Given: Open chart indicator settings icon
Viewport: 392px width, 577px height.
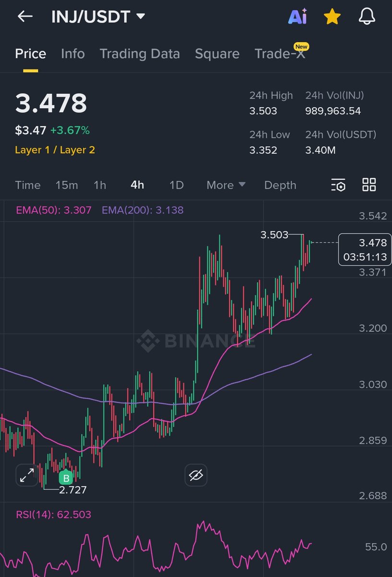Looking at the screenshot, I should tap(338, 185).
